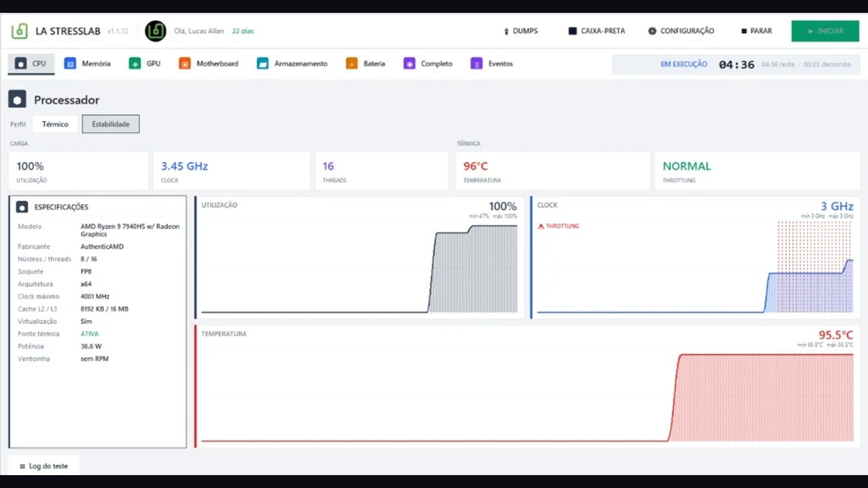Click the Especificações panel icon
Viewport: 868px width, 488px height.
[22, 207]
